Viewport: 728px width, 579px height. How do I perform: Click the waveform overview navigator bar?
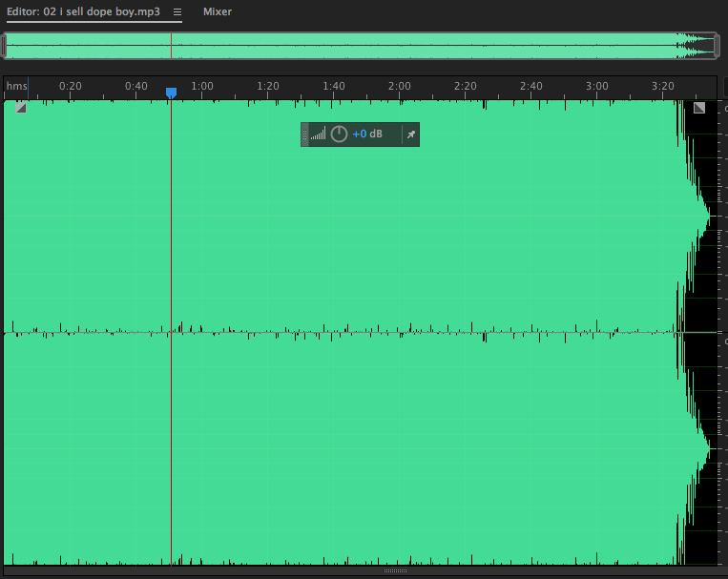coord(361,46)
